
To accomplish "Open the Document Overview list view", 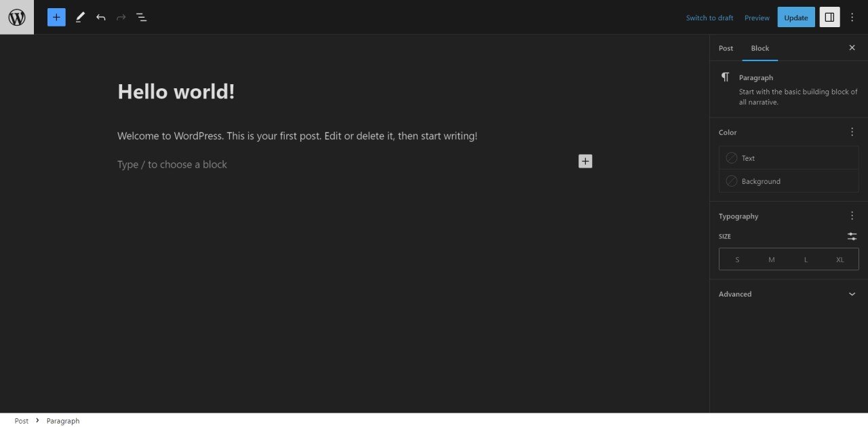I will (142, 17).
